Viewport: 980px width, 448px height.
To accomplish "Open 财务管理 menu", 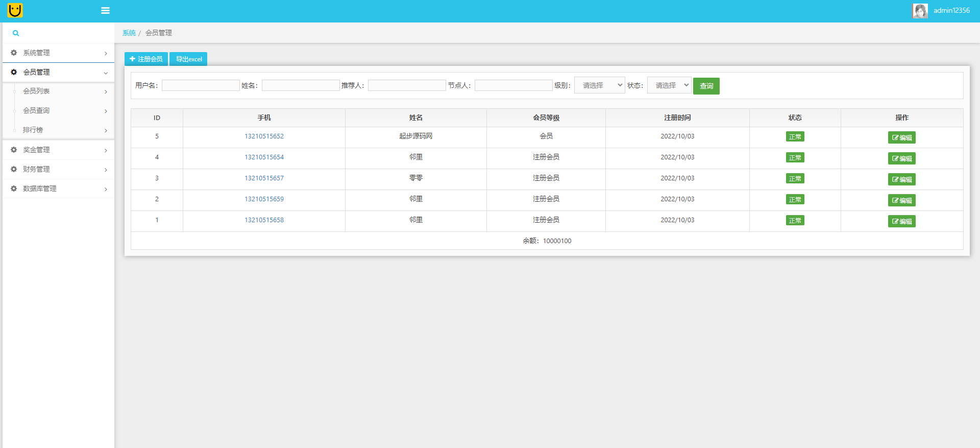I will [58, 169].
